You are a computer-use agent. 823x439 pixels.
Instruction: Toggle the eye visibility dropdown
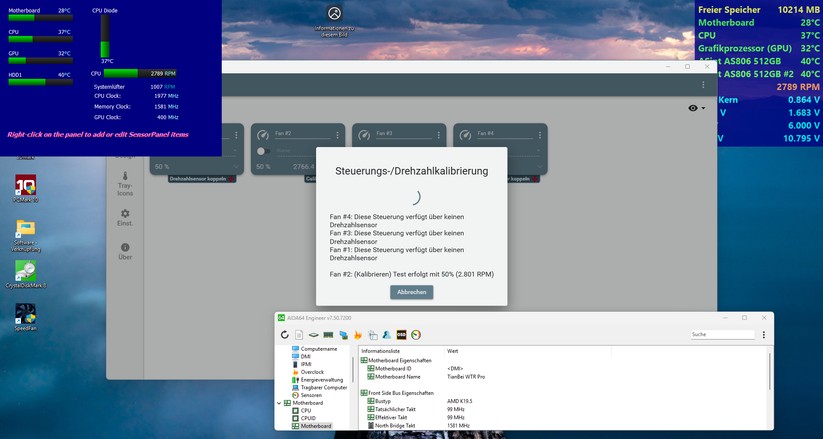click(x=696, y=108)
